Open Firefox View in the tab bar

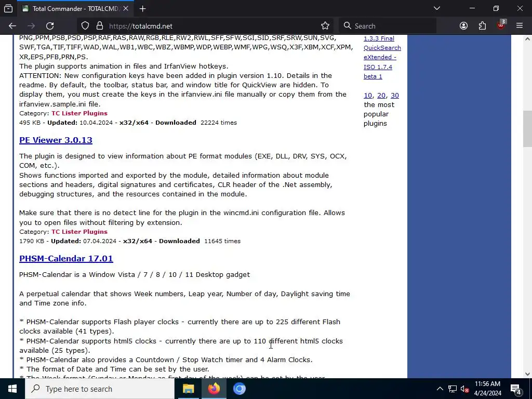(x=8, y=8)
